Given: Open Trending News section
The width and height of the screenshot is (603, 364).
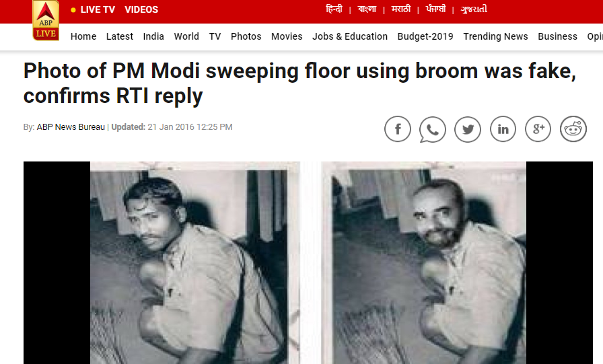Looking at the screenshot, I should [496, 36].
